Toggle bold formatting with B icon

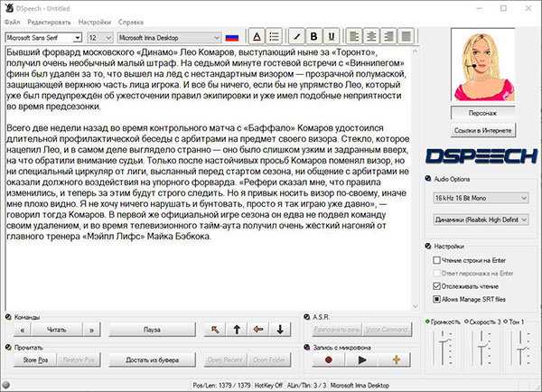(x=313, y=36)
